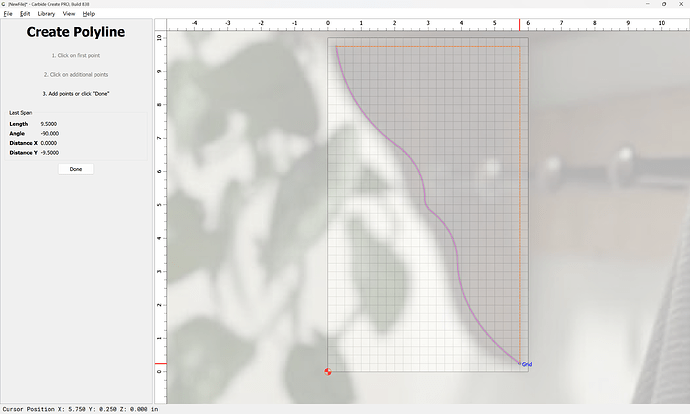Click the Angle value -90.000
This screenshot has height=414, width=690.
tap(49, 133)
